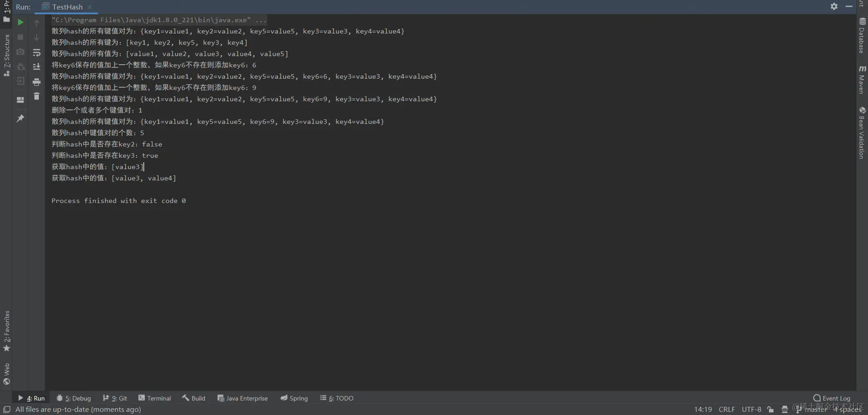Click the folded java.exe command line

(159, 20)
